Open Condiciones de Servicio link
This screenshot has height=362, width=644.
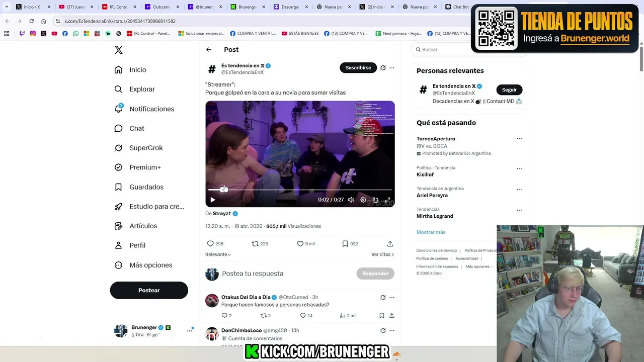coord(436,250)
